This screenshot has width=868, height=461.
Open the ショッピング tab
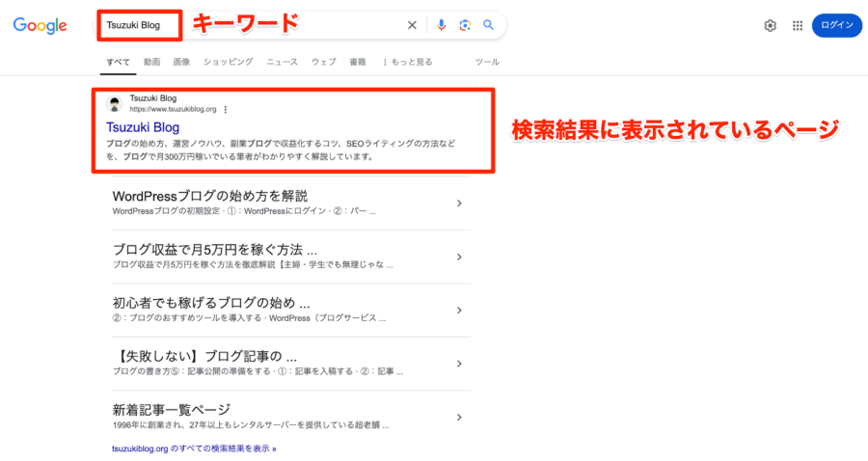[x=228, y=62]
